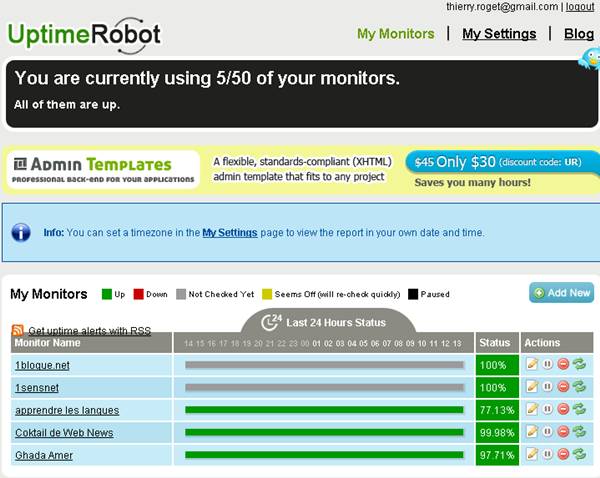Refresh the 1sensnet monitor stats

tap(579, 386)
